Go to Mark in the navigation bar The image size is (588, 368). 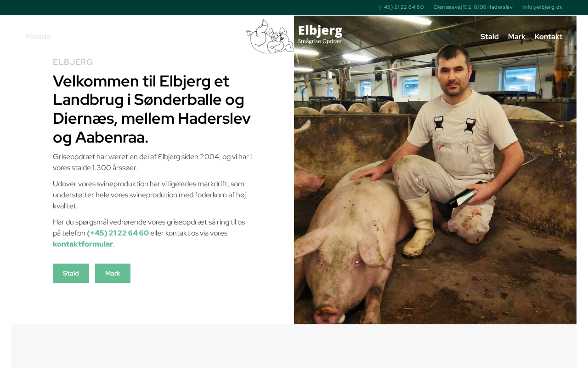pyautogui.click(x=516, y=37)
